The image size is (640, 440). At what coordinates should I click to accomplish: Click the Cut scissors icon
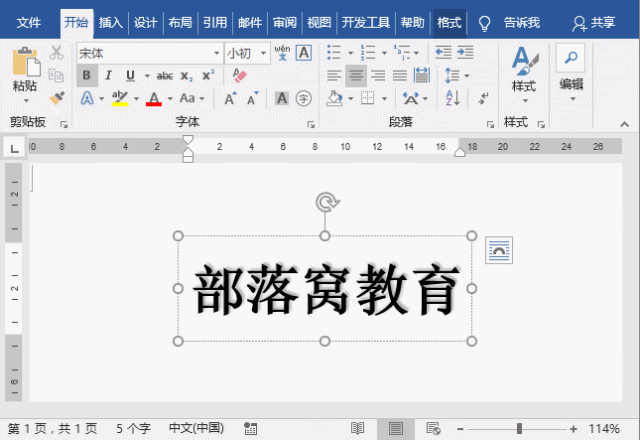coord(56,53)
